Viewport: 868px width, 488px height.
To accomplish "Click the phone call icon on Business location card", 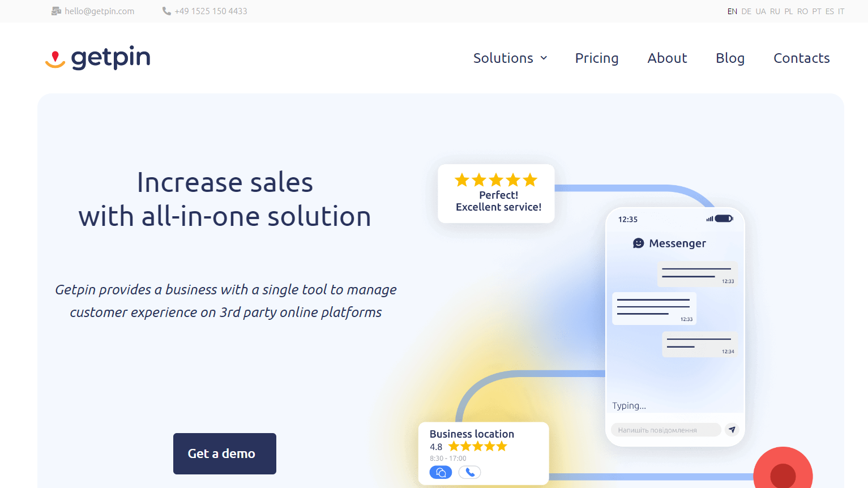I will click(469, 472).
